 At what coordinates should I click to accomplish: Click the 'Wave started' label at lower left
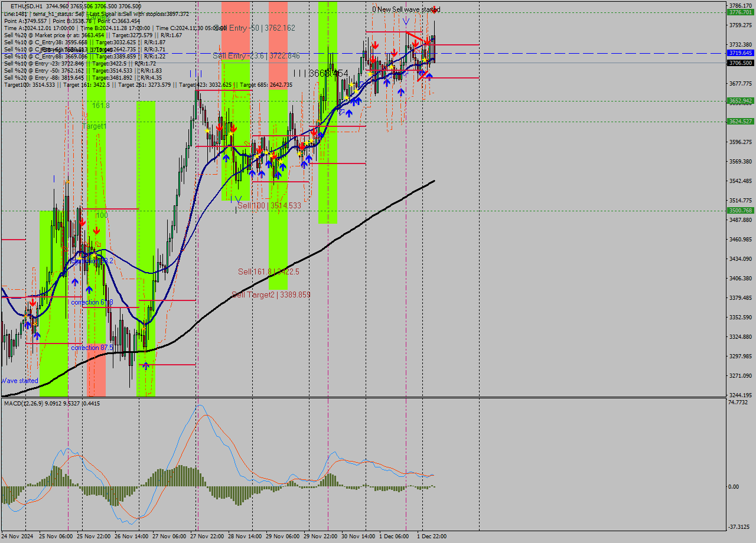tap(19, 381)
